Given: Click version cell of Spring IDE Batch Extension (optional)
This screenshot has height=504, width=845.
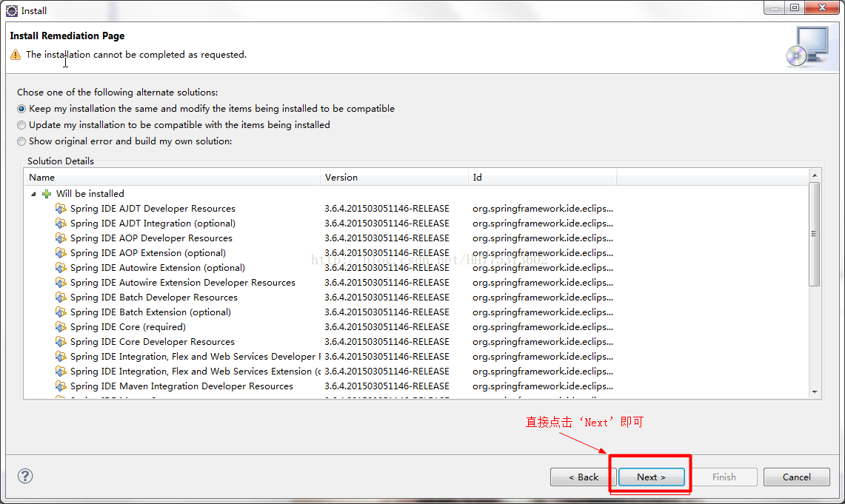Looking at the screenshot, I should [387, 312].
